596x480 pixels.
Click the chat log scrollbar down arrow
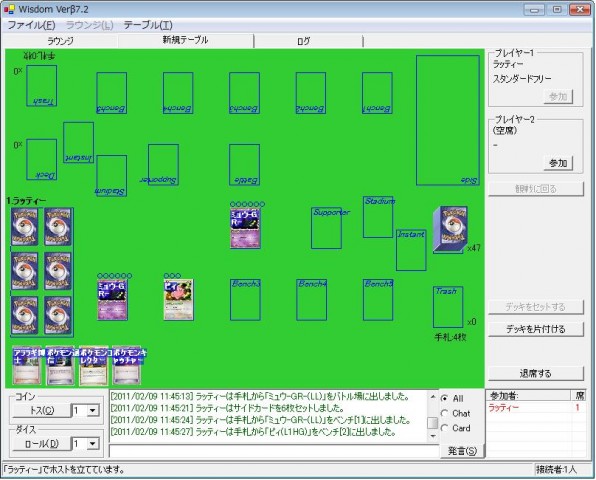click(433, 436)
